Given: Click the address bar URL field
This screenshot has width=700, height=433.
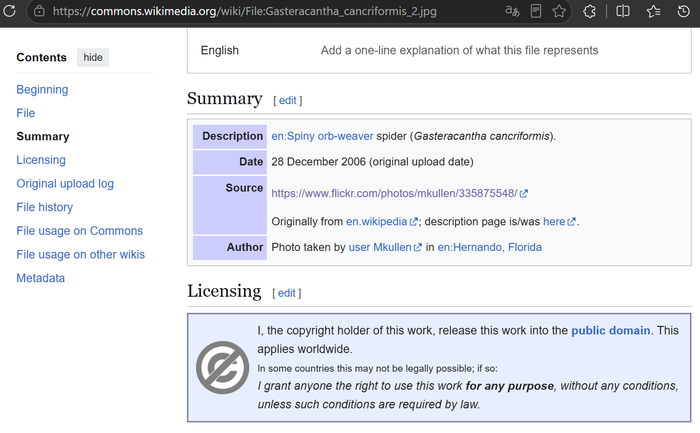Looking at the screenshot, I should [244, 11].
